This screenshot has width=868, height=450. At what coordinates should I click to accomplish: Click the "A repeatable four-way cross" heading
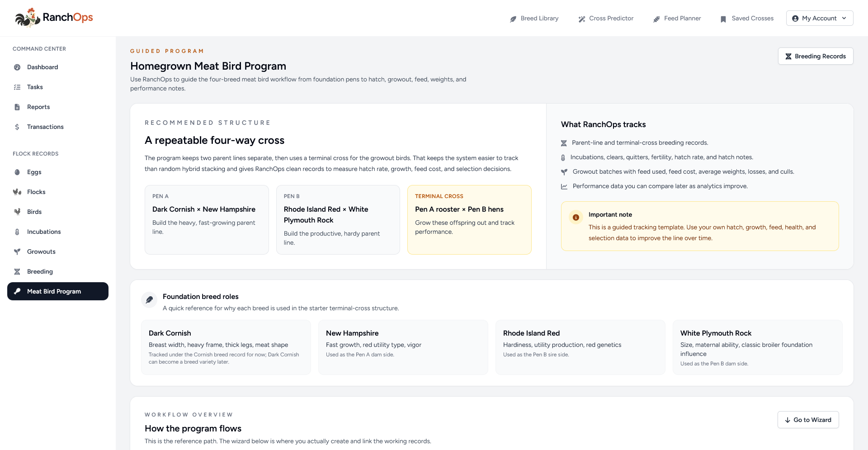(x=214, y=140)
